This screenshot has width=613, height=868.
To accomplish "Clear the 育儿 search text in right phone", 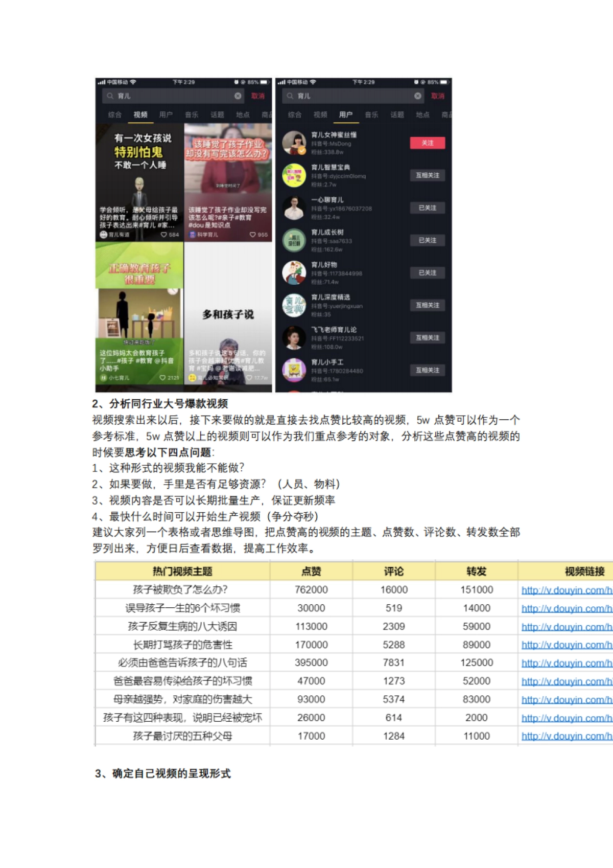I will pyautogui.click(x=418, y=96).
